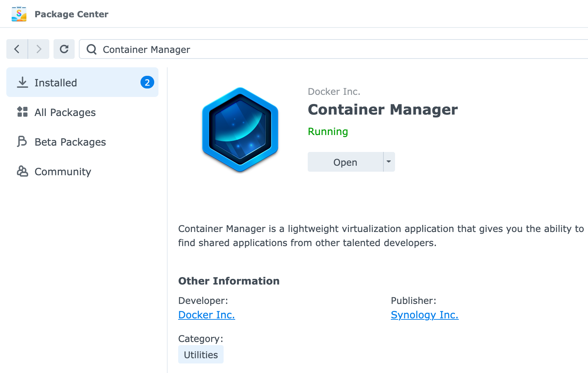Click the All Packages grid icon

pos(22,112)
